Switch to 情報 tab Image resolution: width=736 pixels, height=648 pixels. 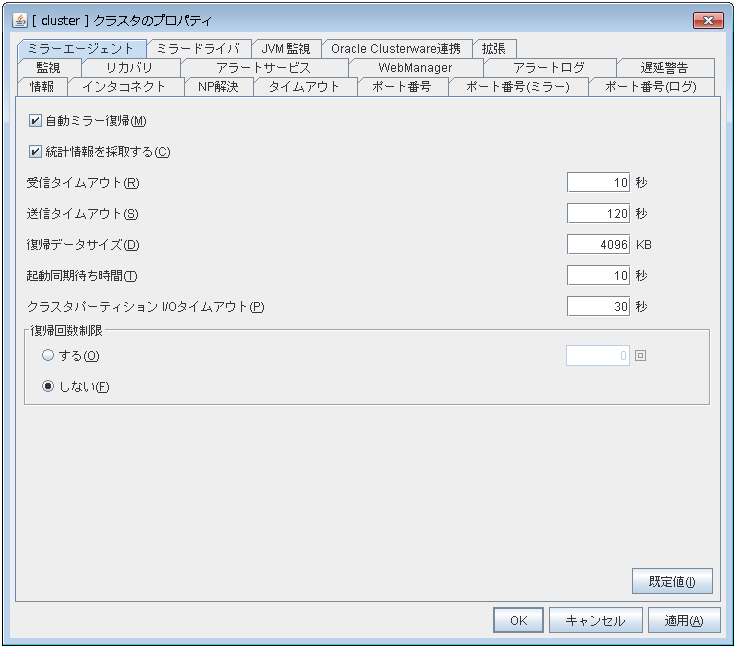click(42, 87)
